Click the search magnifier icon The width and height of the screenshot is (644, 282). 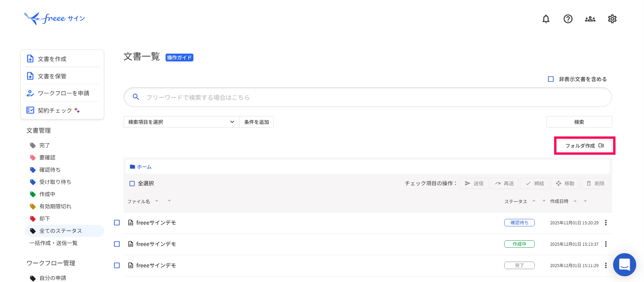coord(136,97)
